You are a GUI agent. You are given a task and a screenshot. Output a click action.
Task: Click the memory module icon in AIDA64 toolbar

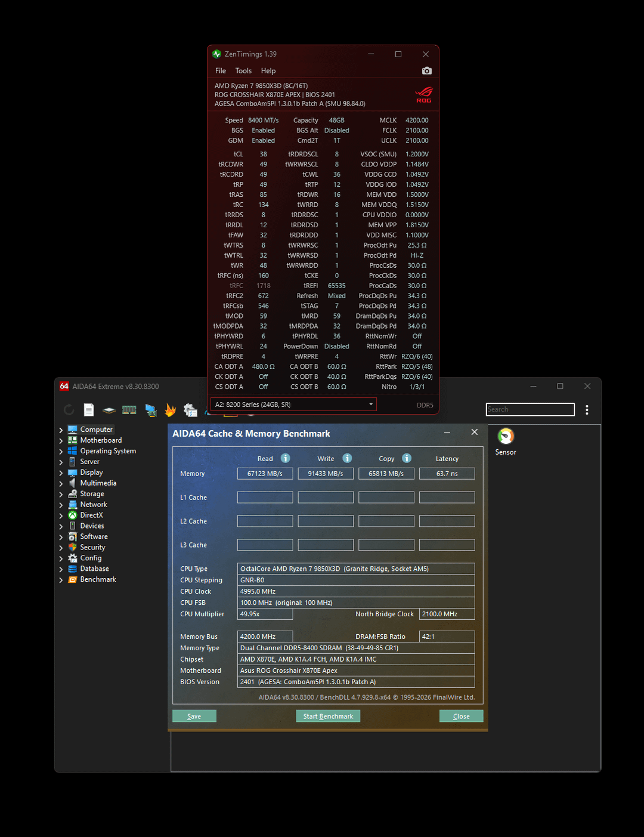(x=129, y=409)
